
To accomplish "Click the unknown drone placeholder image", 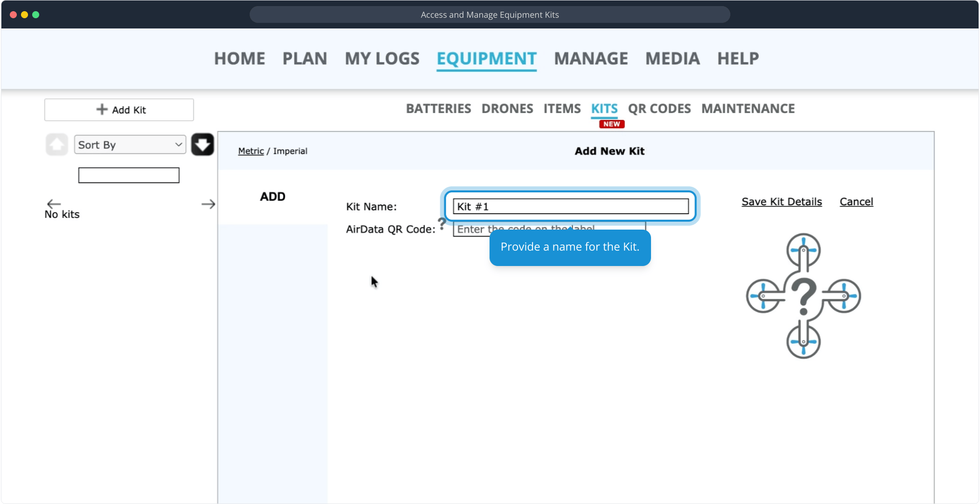I will [803, 296].
